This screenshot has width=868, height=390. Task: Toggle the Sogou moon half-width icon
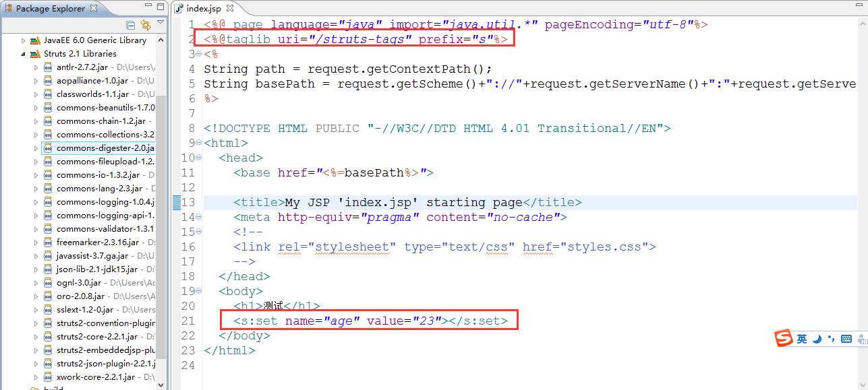[816, 339]
